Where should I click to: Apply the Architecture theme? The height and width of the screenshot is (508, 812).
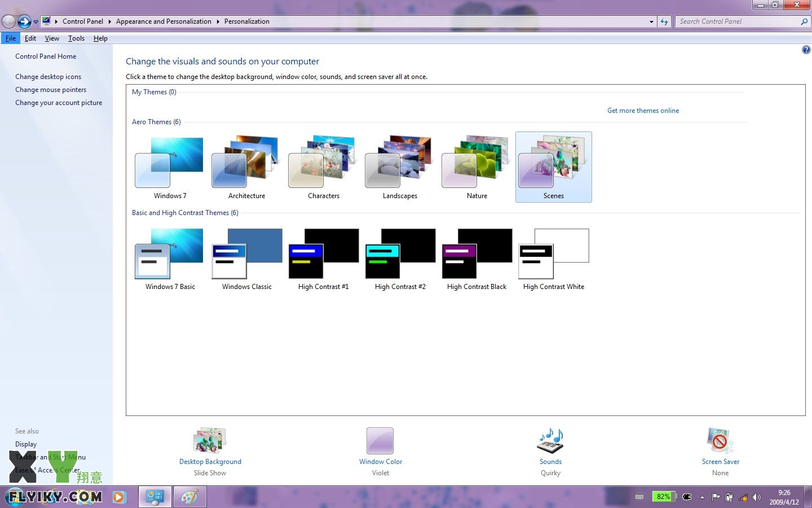pyautogui.click(x=246, y=167)
